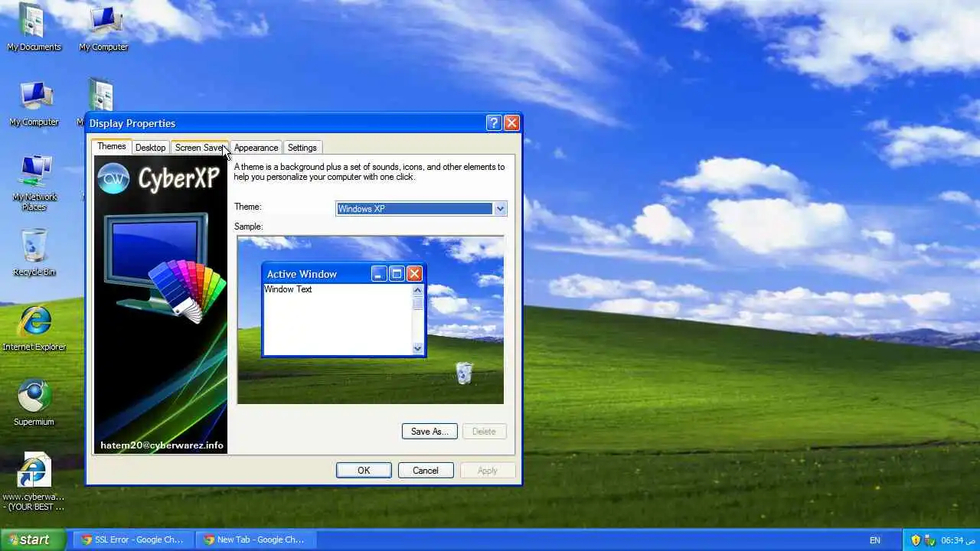Launch the Supermium browser icon
Viewport: 980px width, 551px height.
click(34, 403)
